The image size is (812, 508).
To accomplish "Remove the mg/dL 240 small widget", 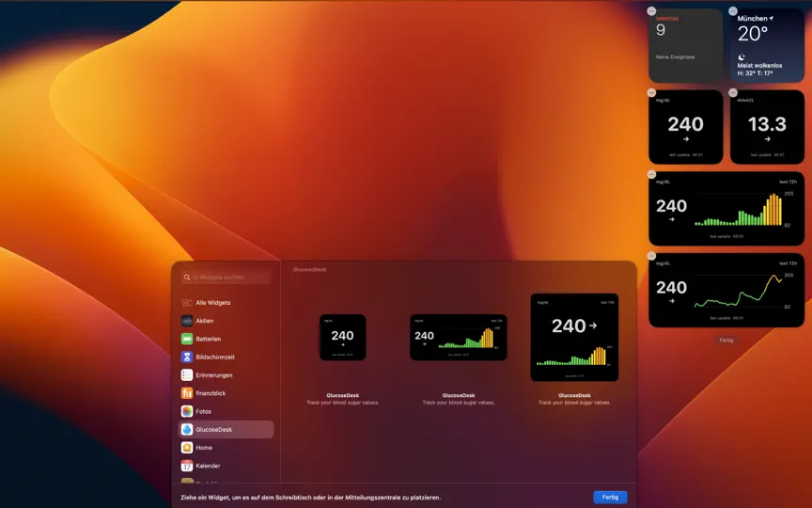I will [651, 93].
